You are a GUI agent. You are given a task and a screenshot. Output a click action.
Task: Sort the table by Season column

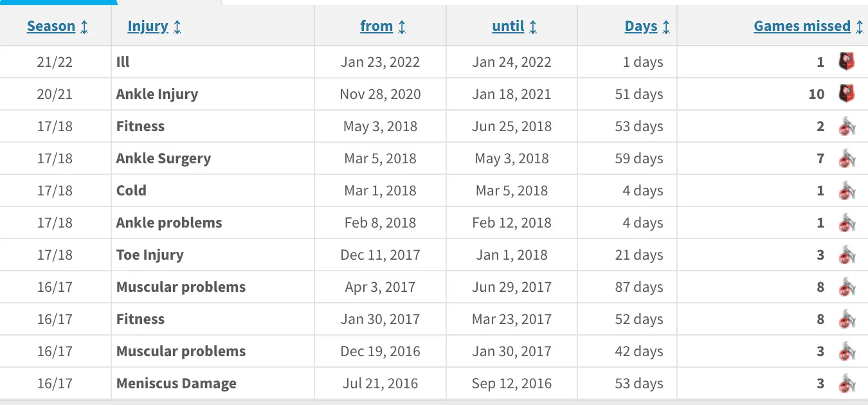pos(51,26)
